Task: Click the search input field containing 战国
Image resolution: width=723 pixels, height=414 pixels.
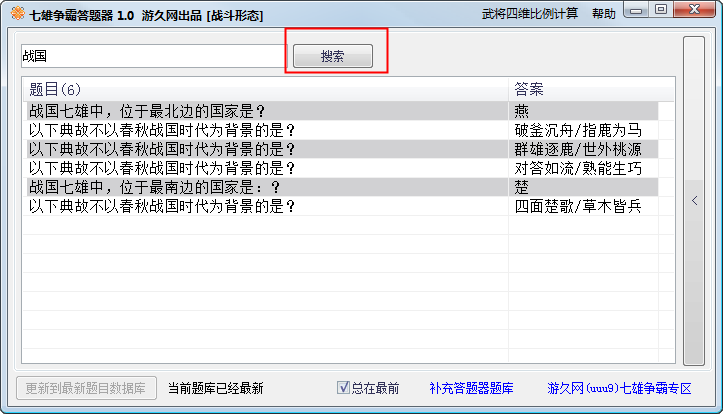Action: click(154, 56)
